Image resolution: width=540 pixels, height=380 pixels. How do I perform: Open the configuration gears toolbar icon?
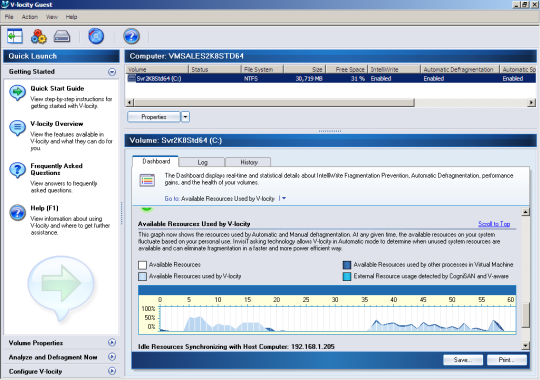(39, 36)
